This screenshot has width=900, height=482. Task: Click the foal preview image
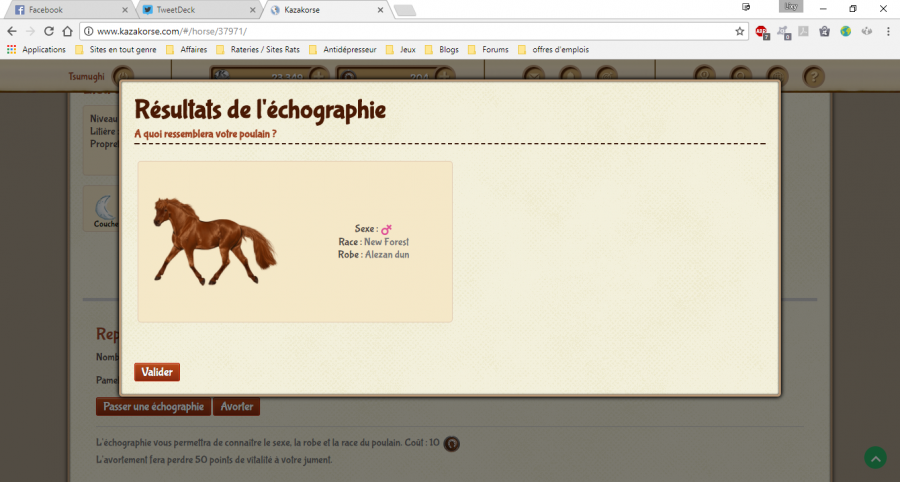214,240
